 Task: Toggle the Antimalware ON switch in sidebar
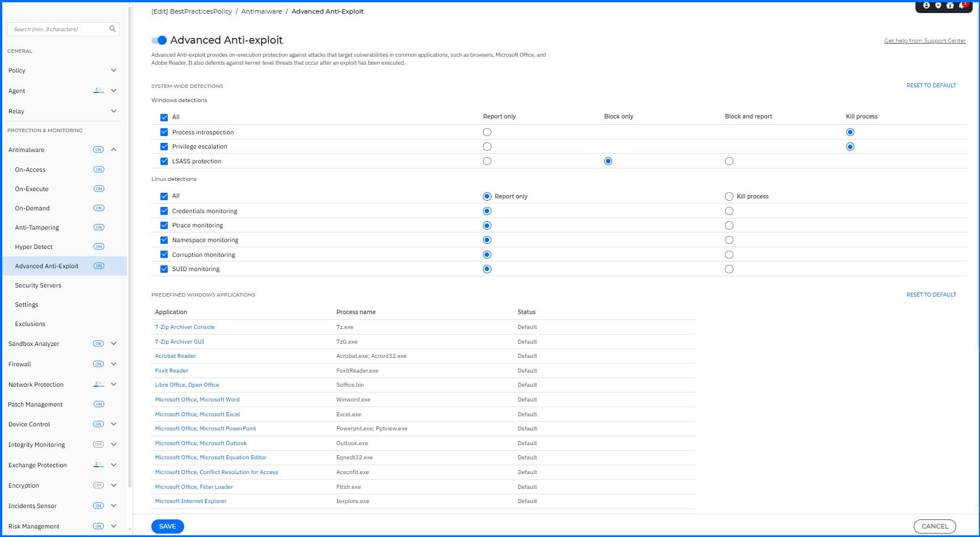click(x=99, y=149)
